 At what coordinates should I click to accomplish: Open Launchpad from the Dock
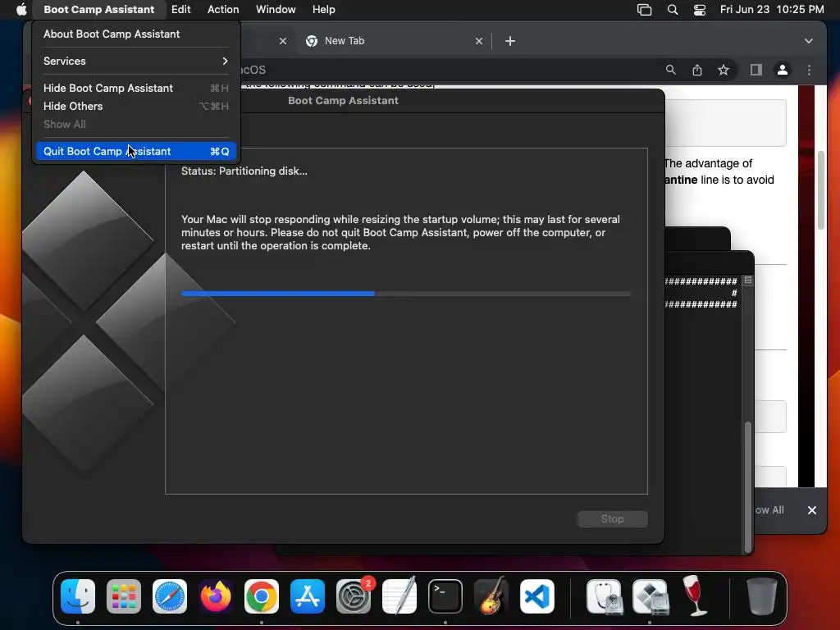pos(124,596)
